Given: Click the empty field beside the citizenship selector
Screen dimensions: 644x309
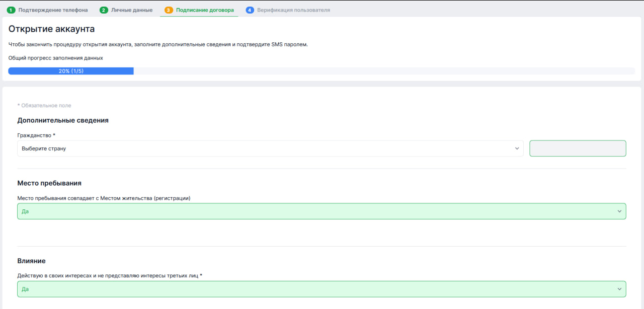Looking at the screenshot, I should [x=578, y=148].
